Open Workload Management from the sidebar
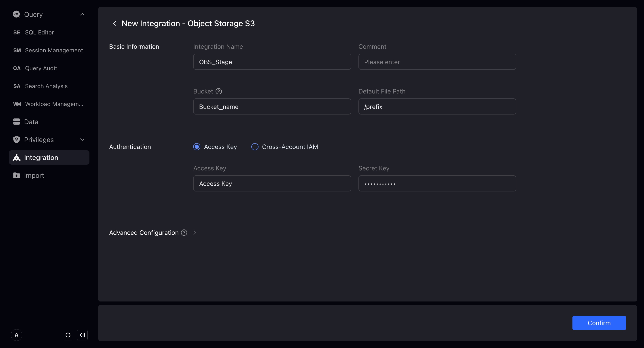This screenshot has width=644, height=348. click(x=54, y=104)
